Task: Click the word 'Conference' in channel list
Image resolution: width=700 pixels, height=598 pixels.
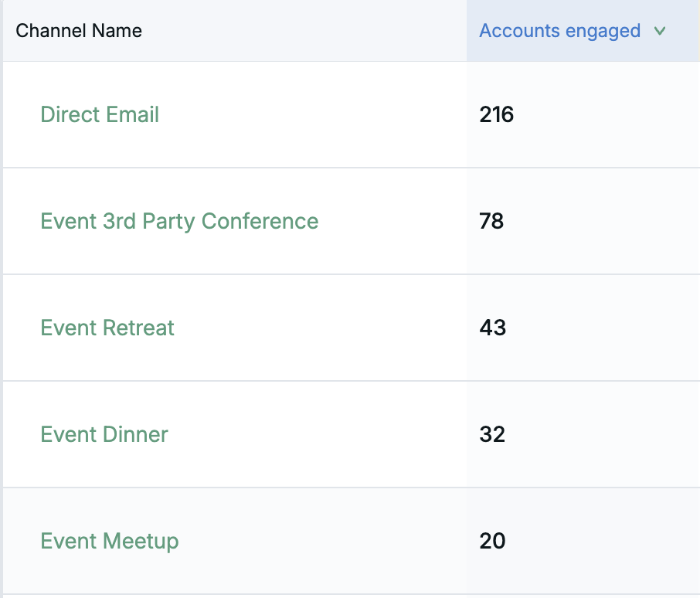Action: click(x=260, y=222)
